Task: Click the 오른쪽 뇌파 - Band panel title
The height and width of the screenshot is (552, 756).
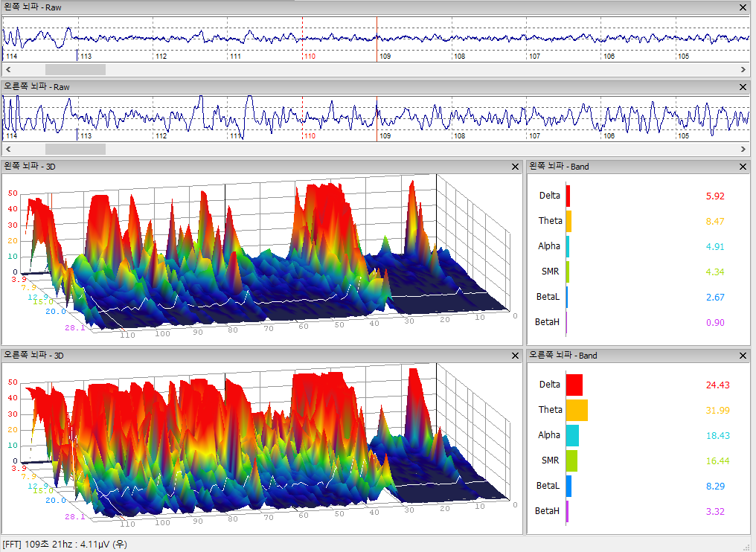Action: point(563,356)
